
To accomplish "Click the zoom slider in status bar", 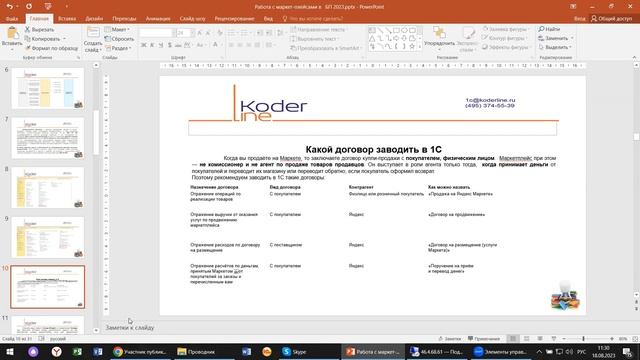I will 587,339.
